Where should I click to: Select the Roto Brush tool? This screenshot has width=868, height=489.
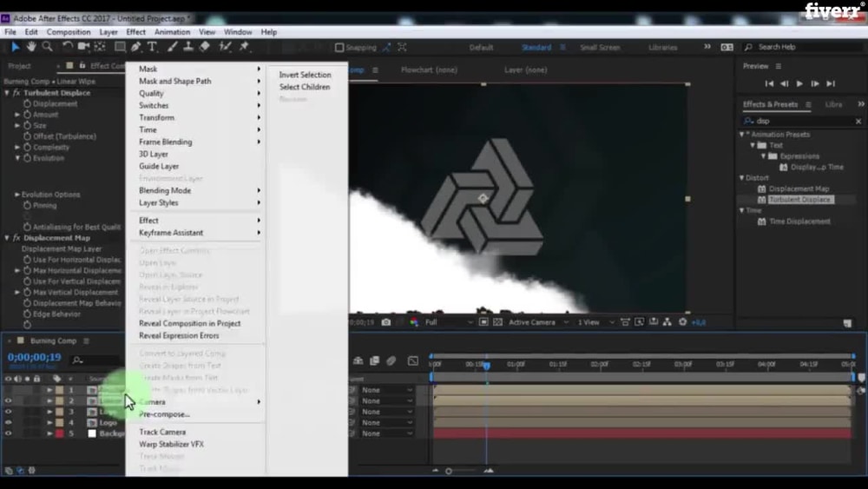(x=225, y=47)
